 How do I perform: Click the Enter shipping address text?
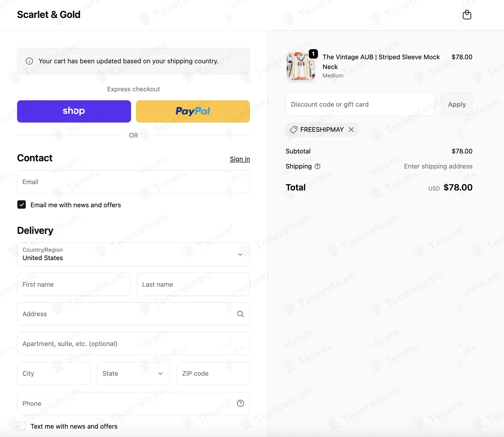(438, 166)
